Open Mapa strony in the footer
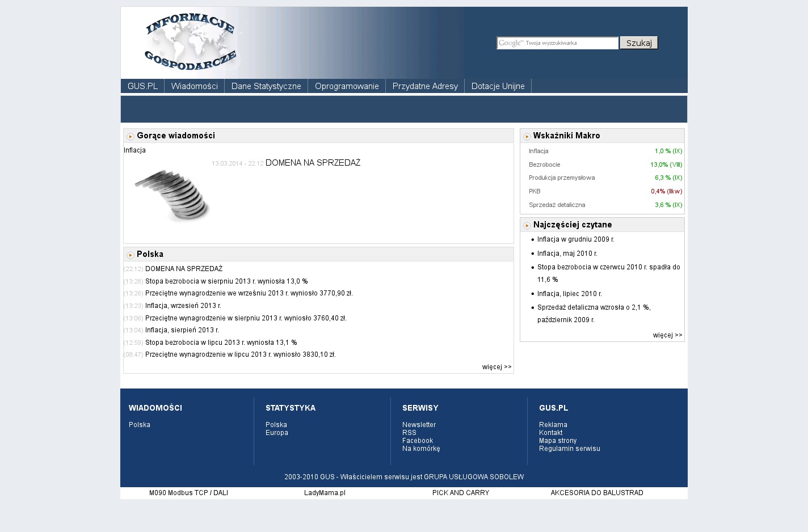This screenshot has width=808, height=532. click(557, 441)
